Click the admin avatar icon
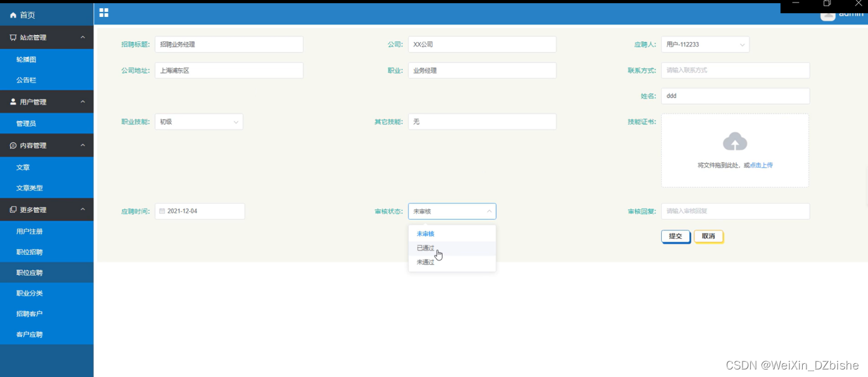This screenshot has height=377, width=868. coord(828,14)
